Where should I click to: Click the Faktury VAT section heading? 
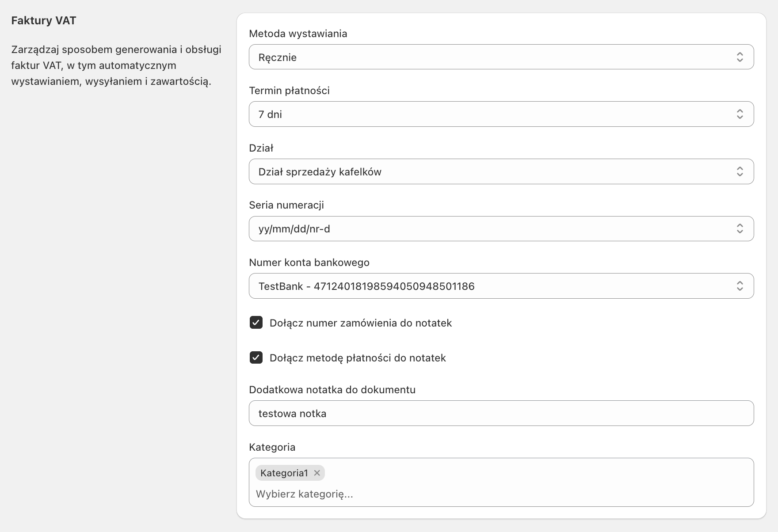click(x=44, y=21)
